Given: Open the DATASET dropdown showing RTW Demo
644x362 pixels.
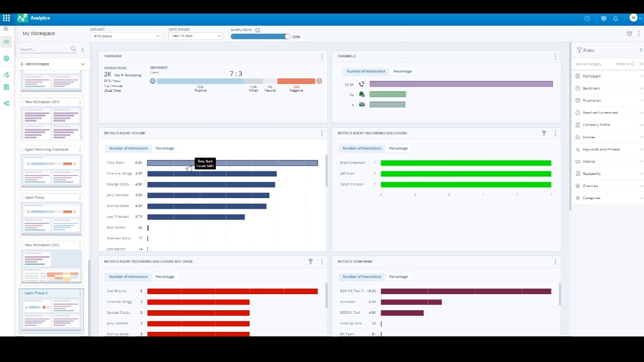Looking at the screenshot, I should point(125,36).
